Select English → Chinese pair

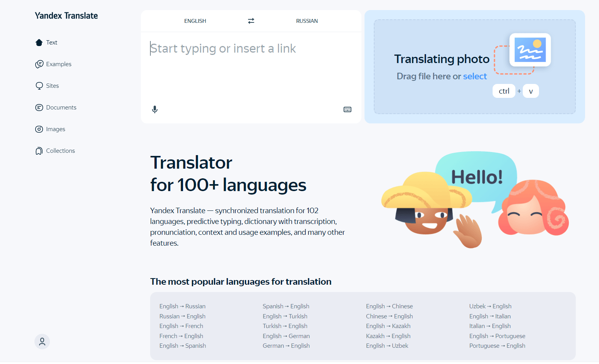(389, 306)
